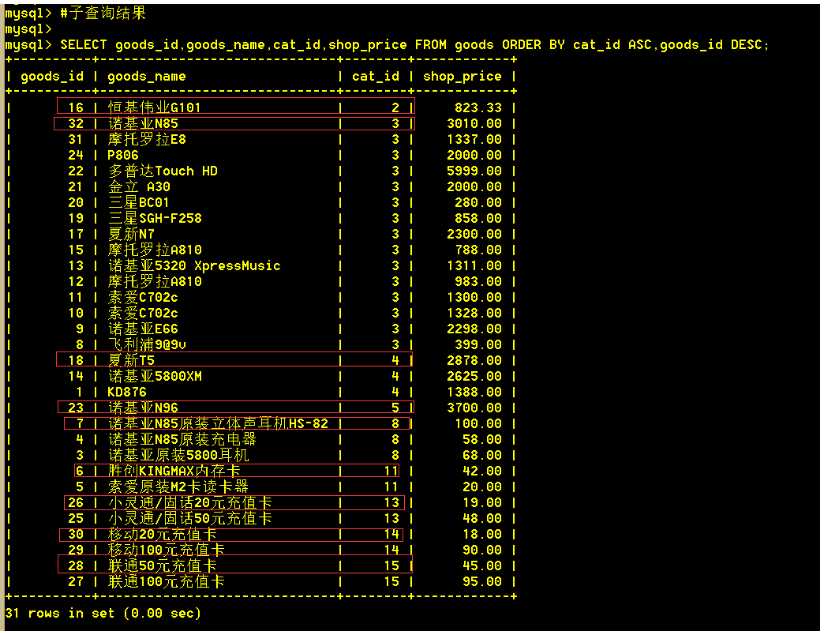
Task: Select the goods name '摩托罗拉E8'
Action: coord(147,139)
